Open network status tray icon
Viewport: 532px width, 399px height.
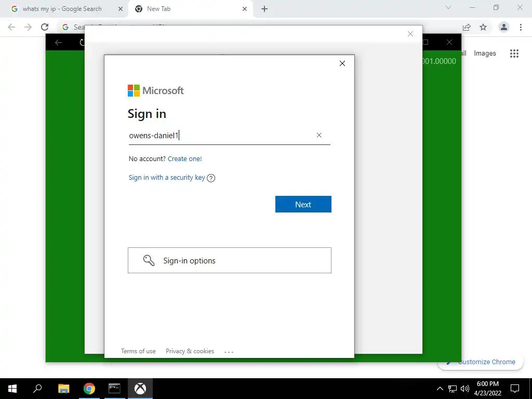(453, 389)
